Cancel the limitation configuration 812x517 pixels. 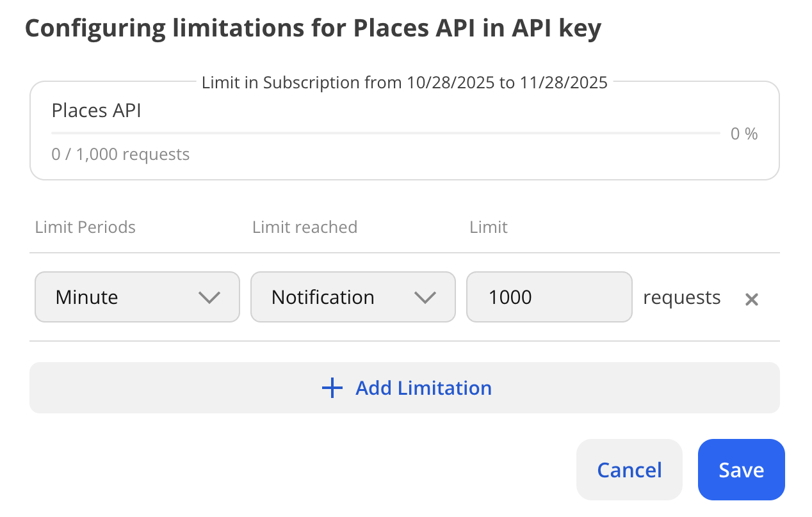tap(629, 470)
